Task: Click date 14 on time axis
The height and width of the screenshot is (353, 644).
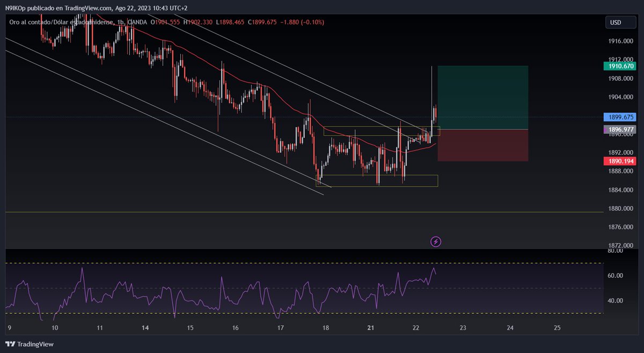Action: (x=145, y=327)
